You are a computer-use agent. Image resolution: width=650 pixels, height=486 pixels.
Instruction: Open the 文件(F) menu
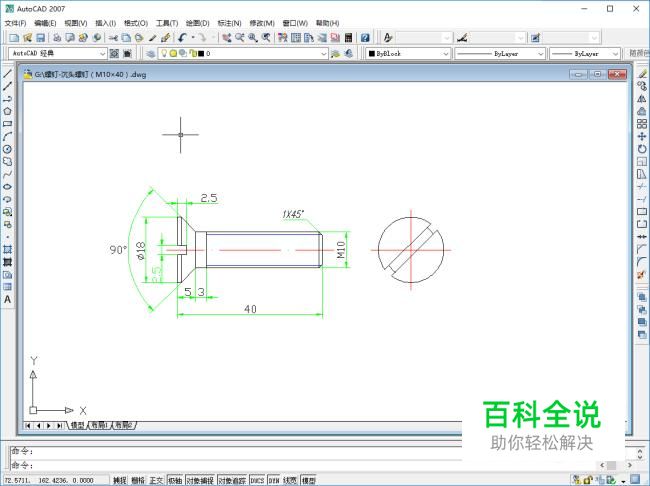[15, 23]
